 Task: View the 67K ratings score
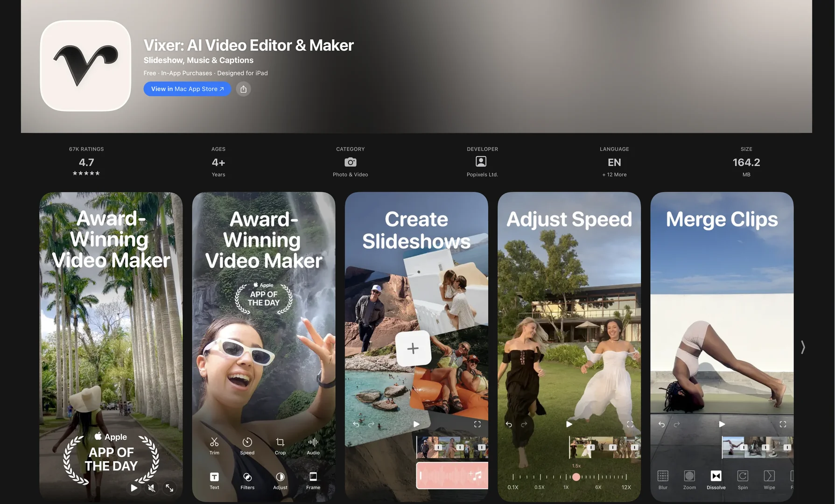(86, 162)
